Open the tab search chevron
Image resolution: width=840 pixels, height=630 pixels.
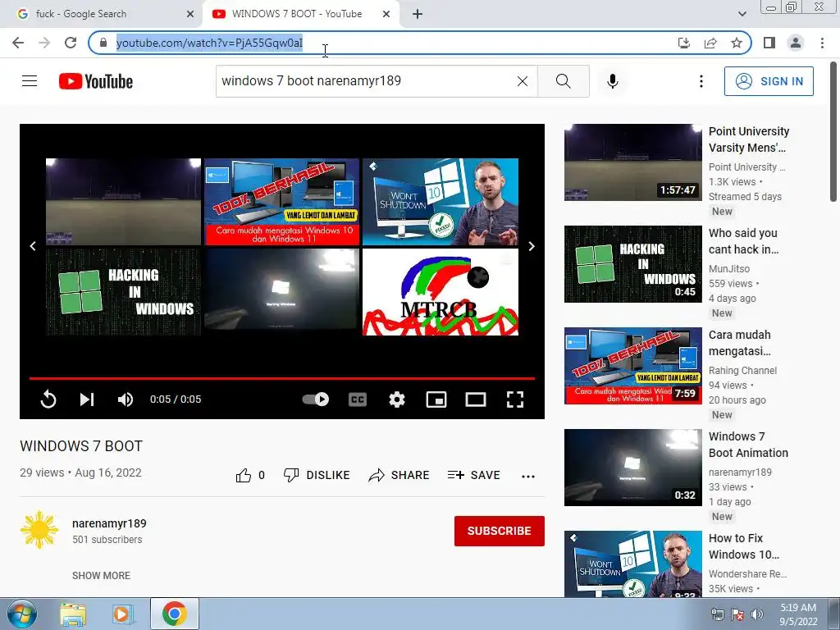tap(742, 14)
